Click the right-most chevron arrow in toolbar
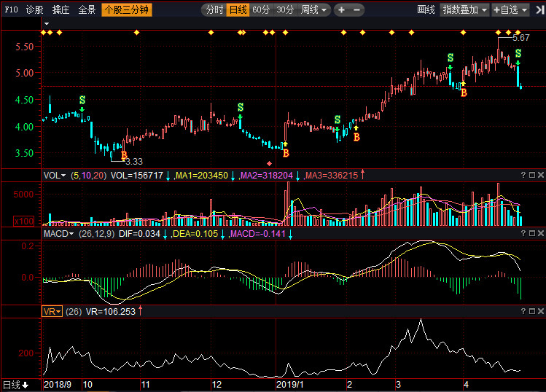 coord(539,9)
